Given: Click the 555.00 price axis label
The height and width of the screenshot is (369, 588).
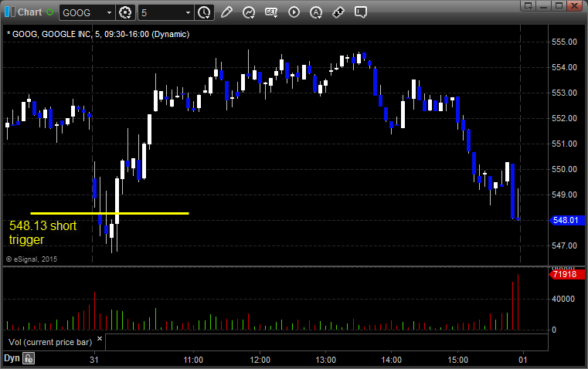Looking at the screenshot, I should coord(564,42).
